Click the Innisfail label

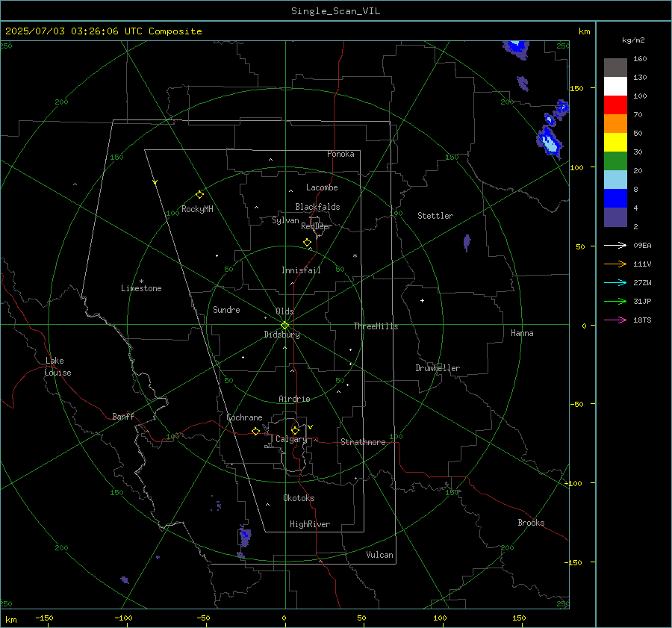click(301, 270)
